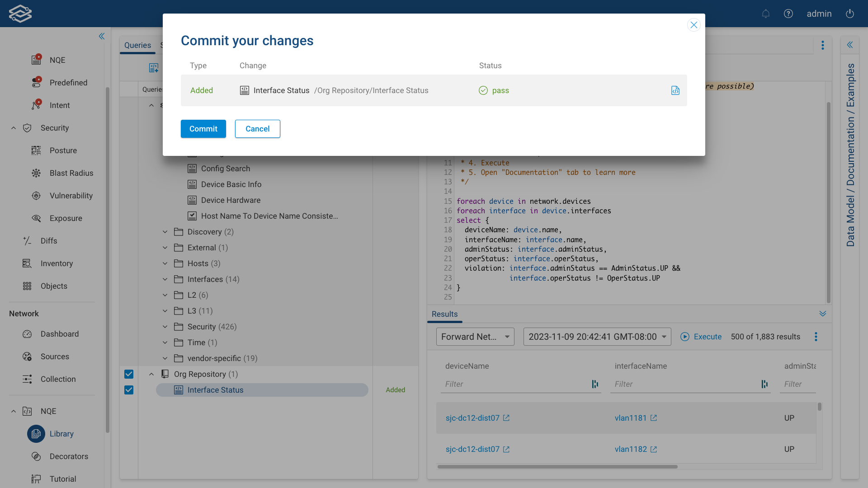Expand the Security (426) folder
Screen dimensions: 868x488
(165, 327)
